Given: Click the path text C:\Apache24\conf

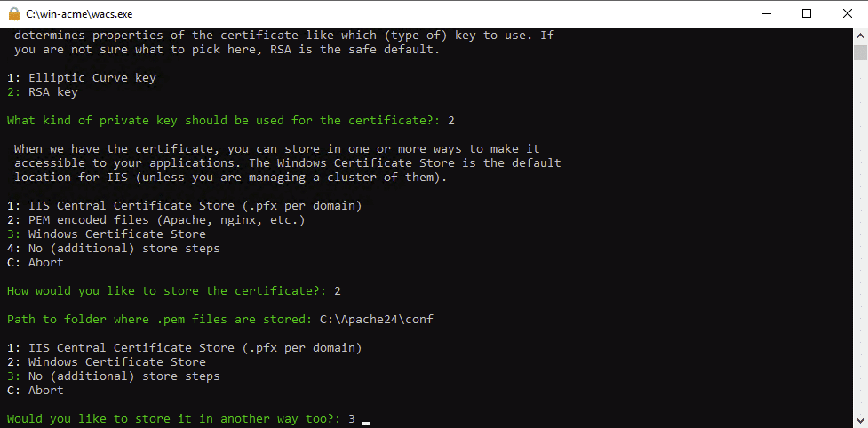Looking at the screenshot, I should click(x=377, y=320).
